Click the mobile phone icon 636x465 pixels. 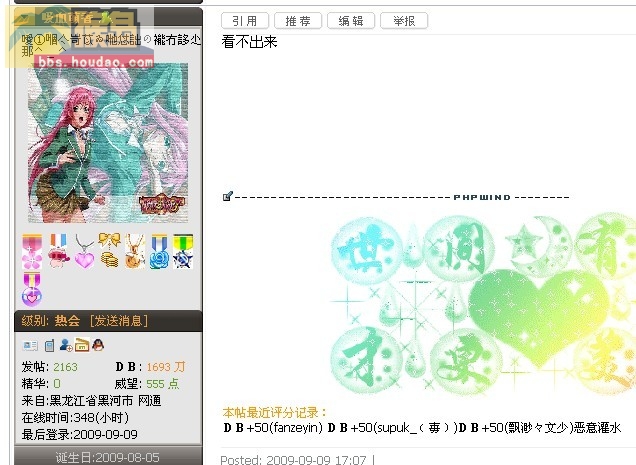49,345
